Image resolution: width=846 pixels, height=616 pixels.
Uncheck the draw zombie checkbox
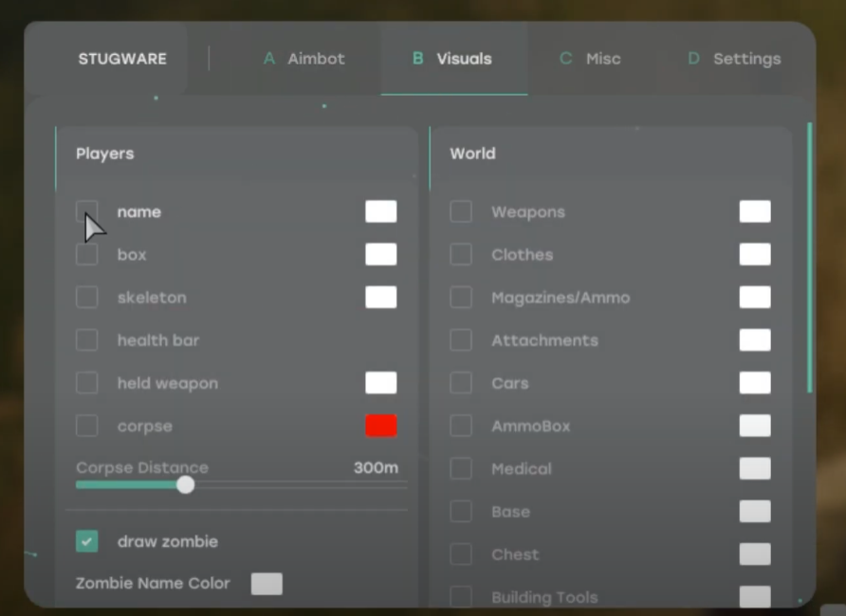(x=87, y=541)
